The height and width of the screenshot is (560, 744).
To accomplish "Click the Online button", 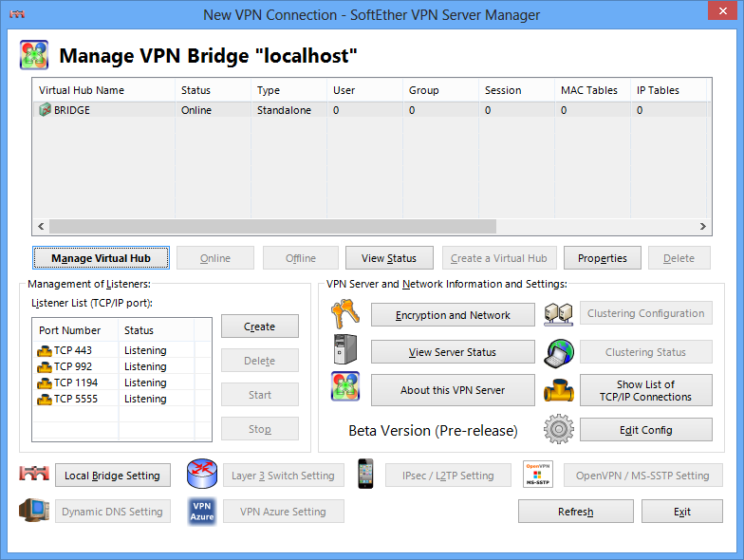I will (215, 258).
